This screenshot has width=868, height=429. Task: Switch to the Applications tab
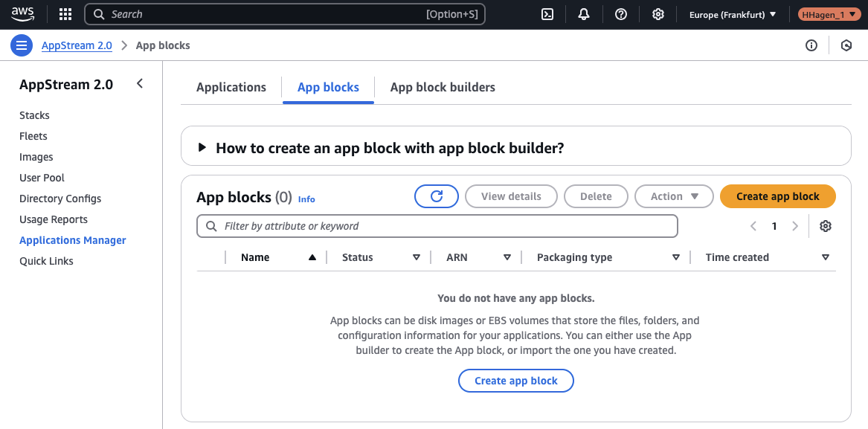(231, 87)
